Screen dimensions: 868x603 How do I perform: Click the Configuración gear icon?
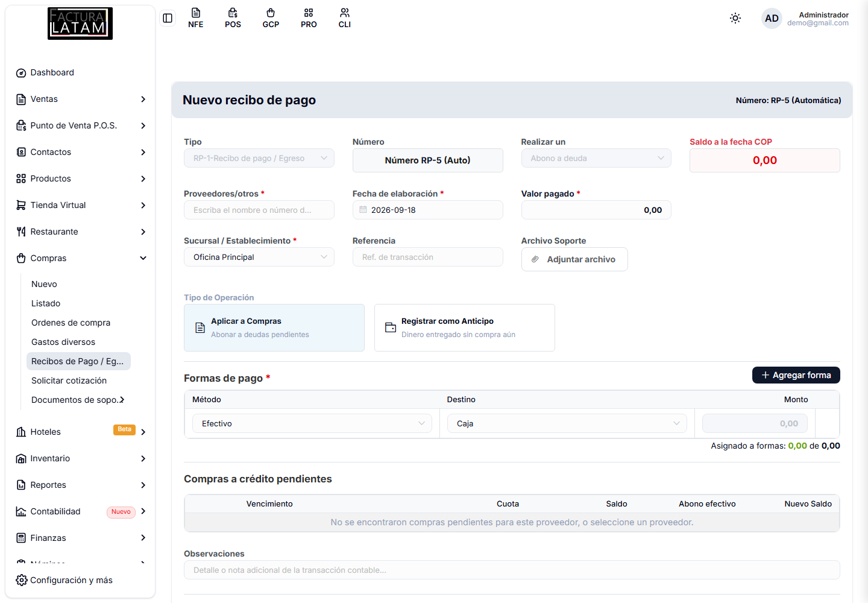[22, 580]
